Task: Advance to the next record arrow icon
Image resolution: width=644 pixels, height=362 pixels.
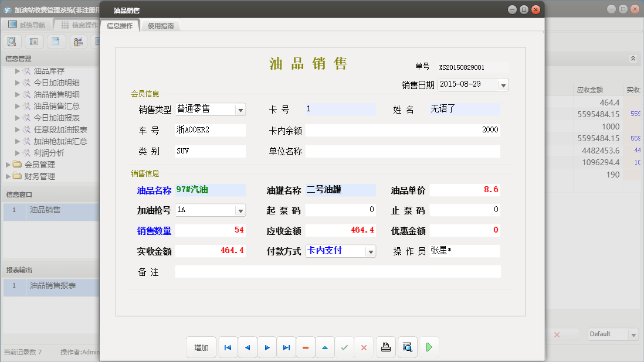Action: pyautogui.click(x=267, y=347)
